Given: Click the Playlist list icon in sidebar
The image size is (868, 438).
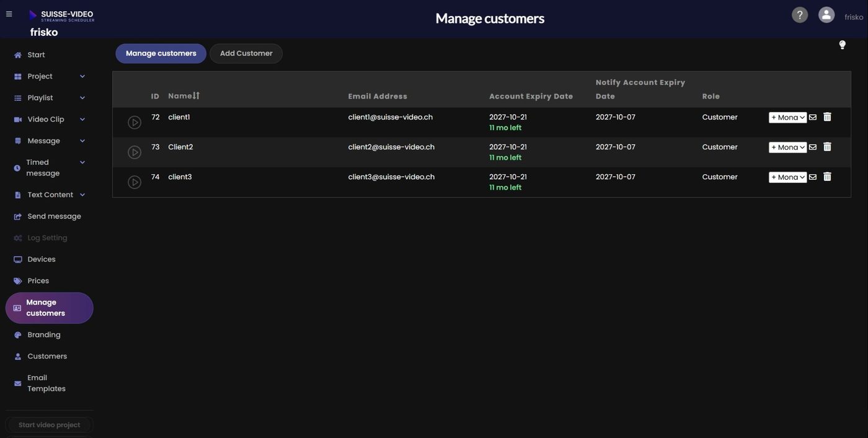Looking at the screenshot, I should tap(17, 98).
